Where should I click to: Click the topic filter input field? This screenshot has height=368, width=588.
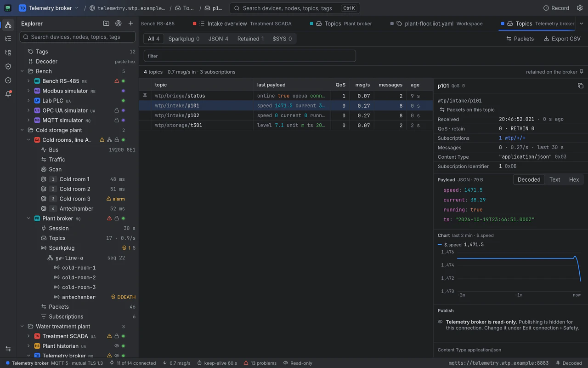pyautogui.click(x=250, y=56)
